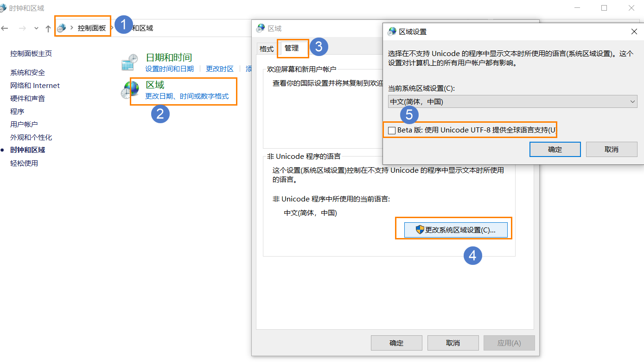Open 控制面板主页 in the sidebar
This screenshot has height=364, width=644.
(x=31, y=54)
